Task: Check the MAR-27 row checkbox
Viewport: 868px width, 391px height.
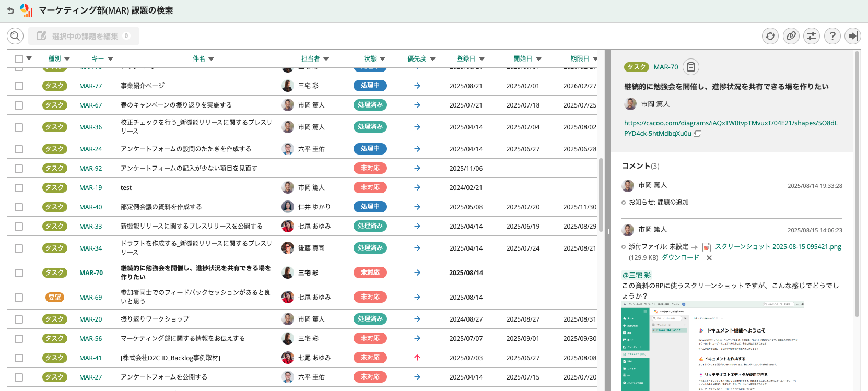Action: click(x=19, y=377)
